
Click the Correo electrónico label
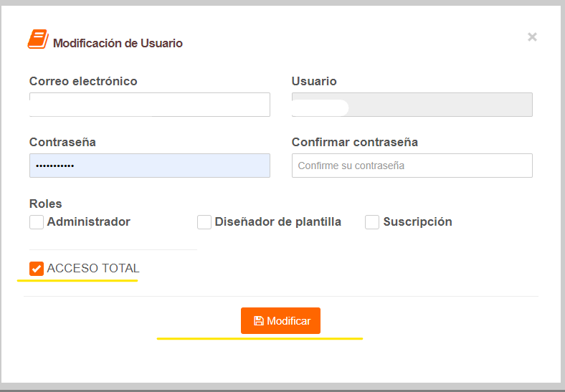(x=83, y=81)
